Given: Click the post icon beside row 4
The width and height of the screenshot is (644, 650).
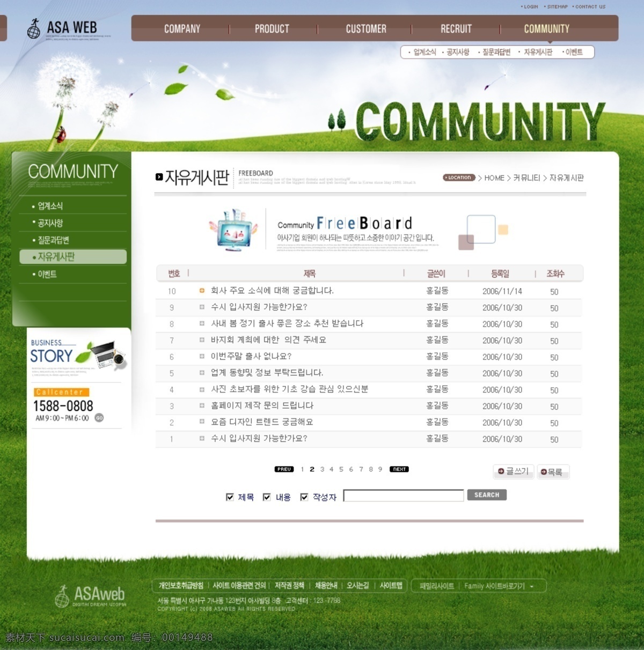Looking at the screenshot, I should 202,389.
